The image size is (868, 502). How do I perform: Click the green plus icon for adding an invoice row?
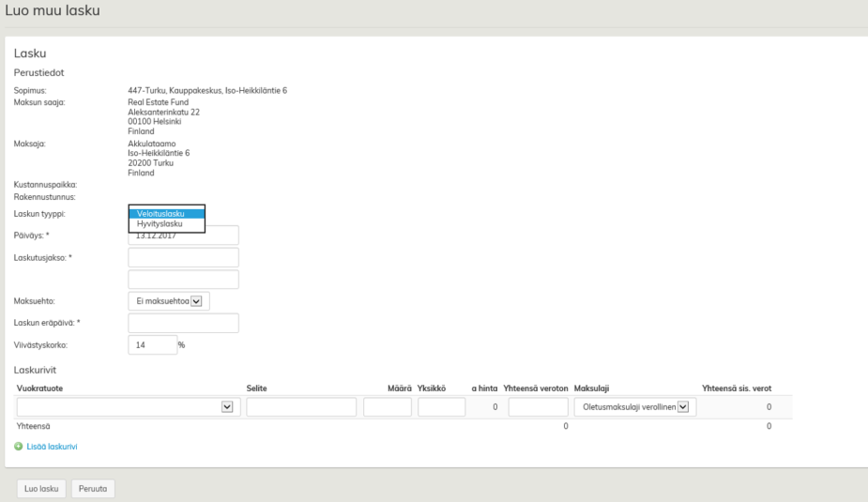[18, 447]
